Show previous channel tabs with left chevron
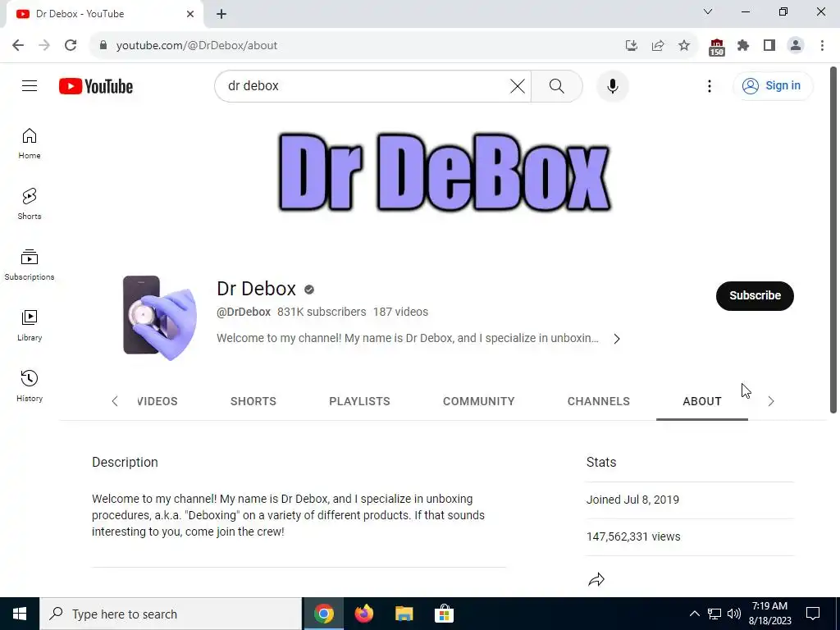 coord(115,401)
